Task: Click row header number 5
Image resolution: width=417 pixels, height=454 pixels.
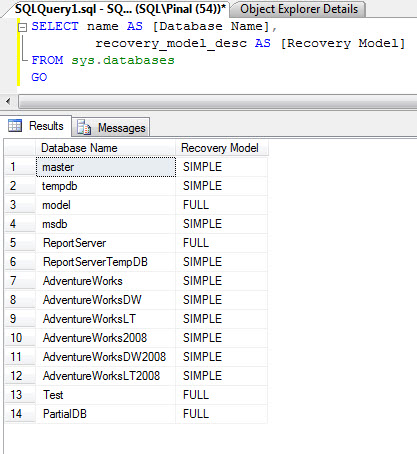Action: pos(20,243)
